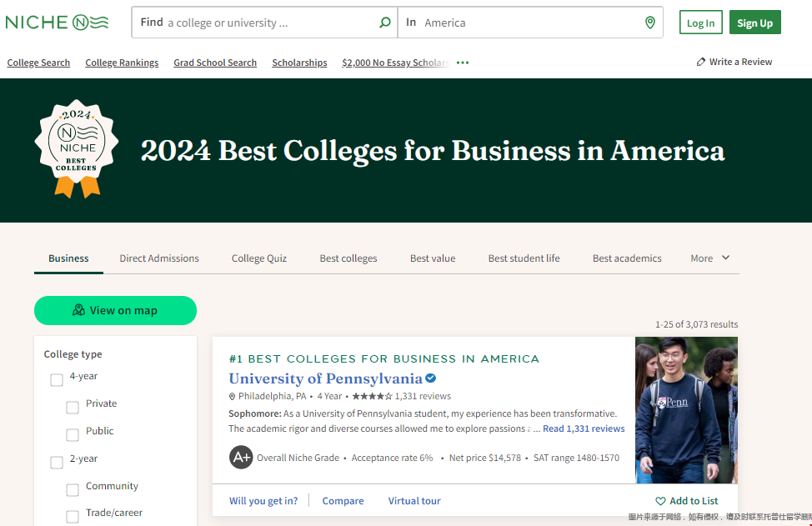Open the Virtual tour link
Image resolution: width=812 pixels, height=526 pixels.
point(414,501)
